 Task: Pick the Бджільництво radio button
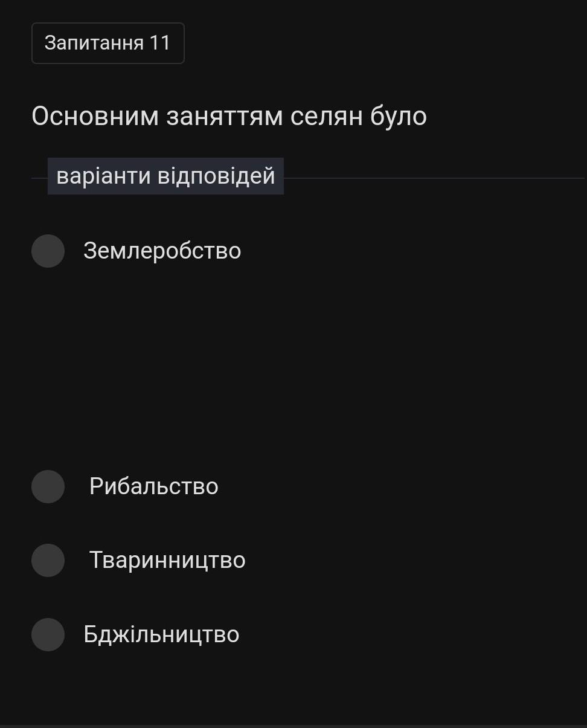pos(48,634)
